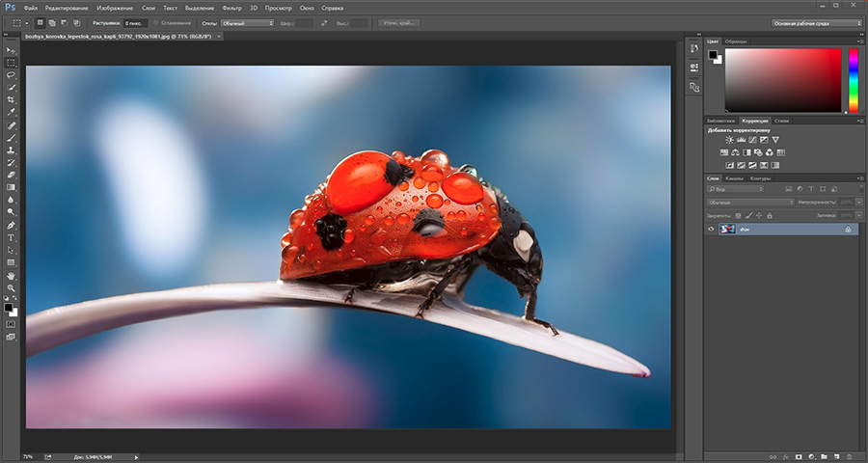Pick a color in the color field

tap(783, 80)
